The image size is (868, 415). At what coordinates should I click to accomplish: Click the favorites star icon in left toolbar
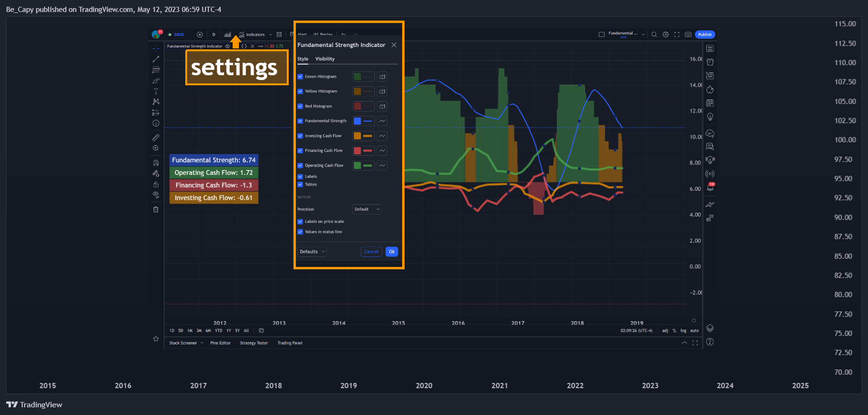click(x=156, y=339)
